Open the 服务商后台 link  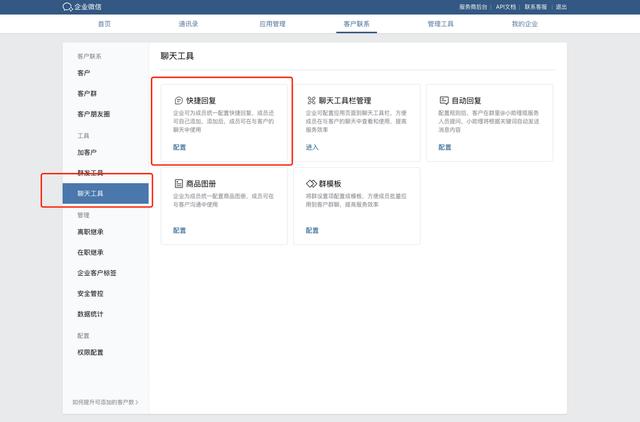coord(473,7)
